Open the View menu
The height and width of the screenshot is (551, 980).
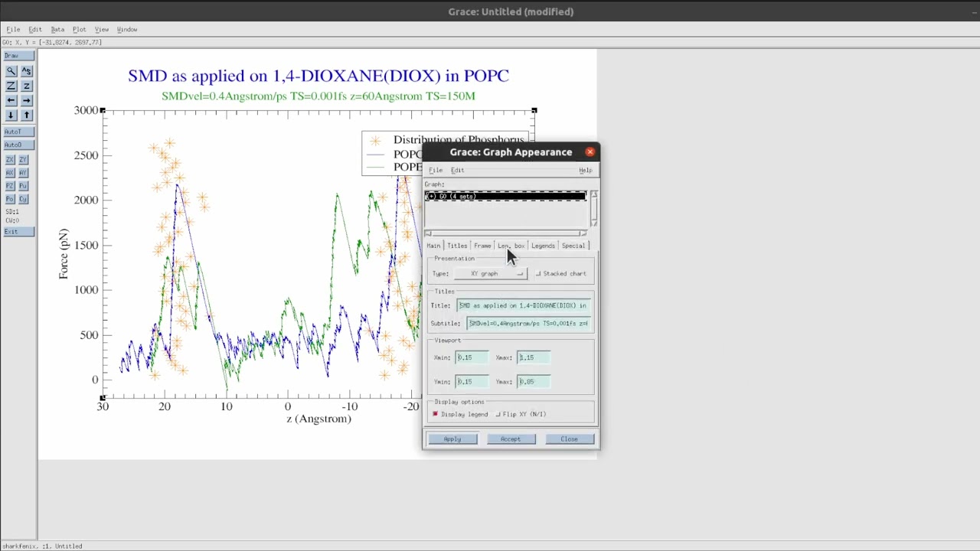coord(101,29)
